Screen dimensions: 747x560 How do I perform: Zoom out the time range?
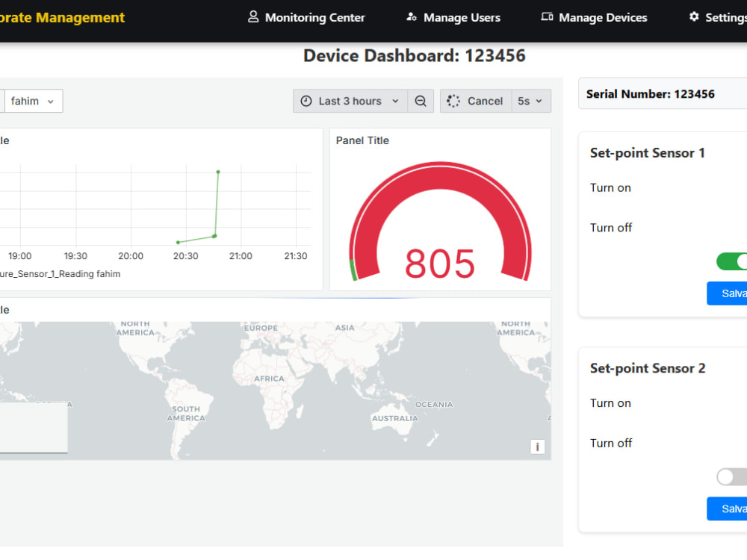pos(421,101)
